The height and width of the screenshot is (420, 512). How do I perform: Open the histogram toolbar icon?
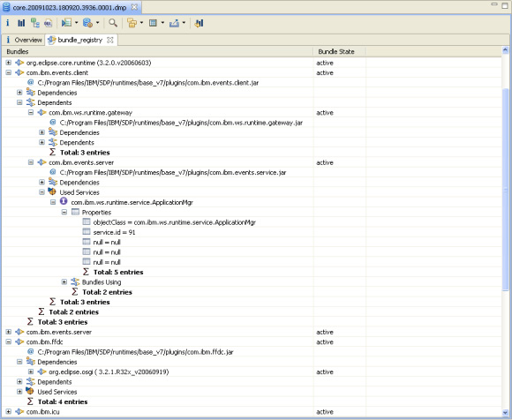pos(21,23)
